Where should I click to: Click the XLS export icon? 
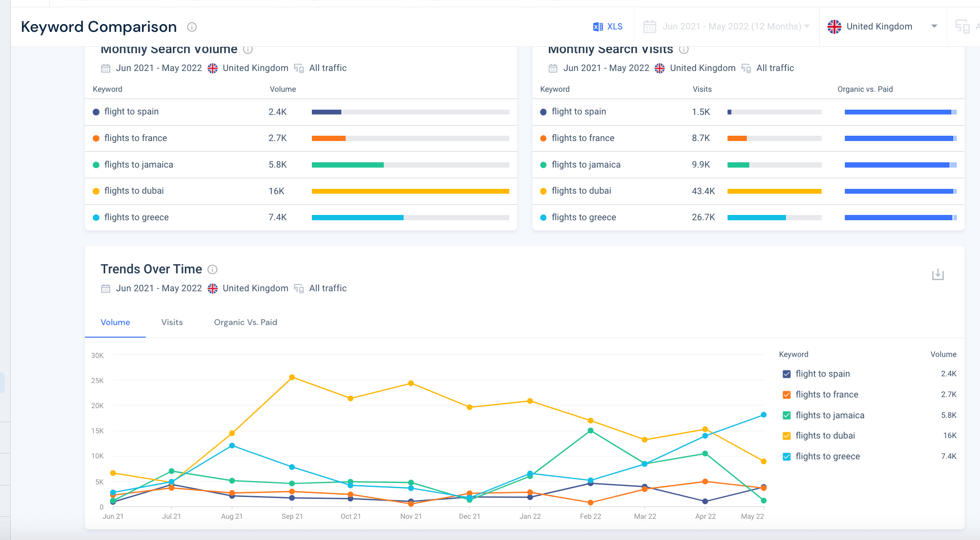pos(599,27)
